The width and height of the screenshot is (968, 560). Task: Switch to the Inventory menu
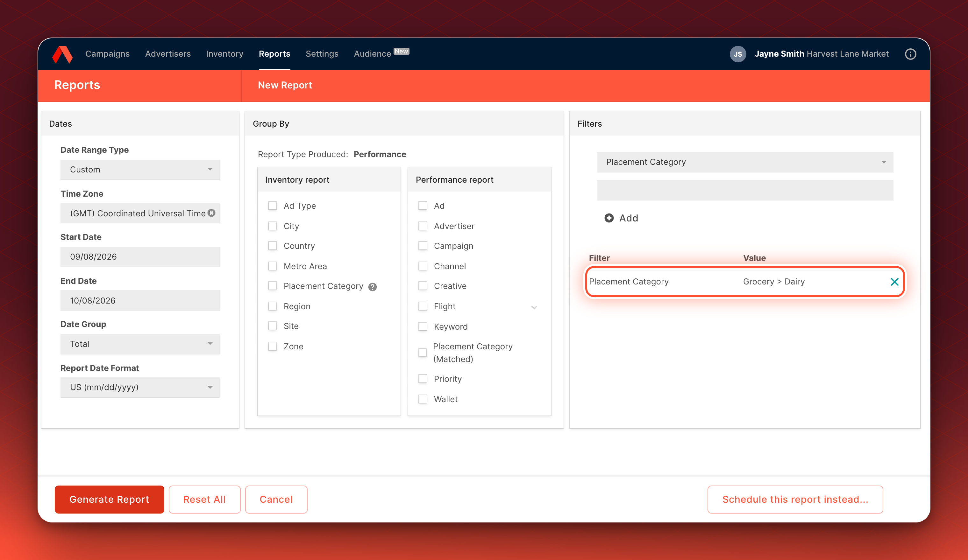pos(225,54)
